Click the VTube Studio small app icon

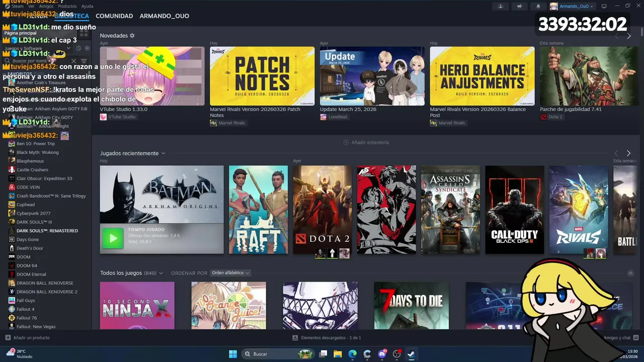click(x=103, y=117)
